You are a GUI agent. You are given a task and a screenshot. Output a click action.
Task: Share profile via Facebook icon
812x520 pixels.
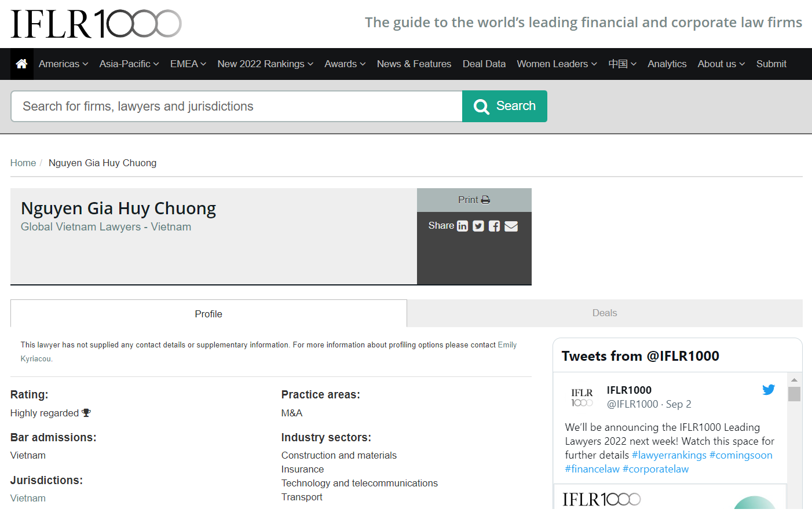click(494, 226)
